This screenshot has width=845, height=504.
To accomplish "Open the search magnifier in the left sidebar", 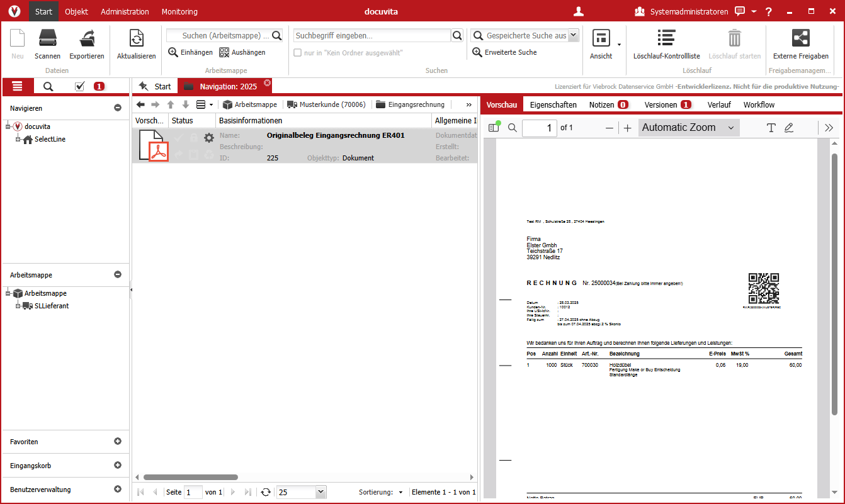I will pyautogui.click(x=48, y=86).
